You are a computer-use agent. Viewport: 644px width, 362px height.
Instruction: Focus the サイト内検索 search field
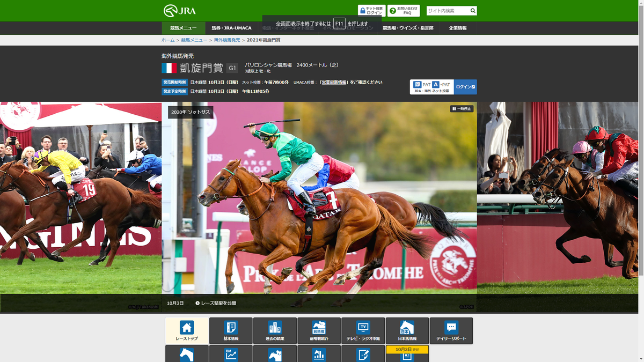click(448, 11)
